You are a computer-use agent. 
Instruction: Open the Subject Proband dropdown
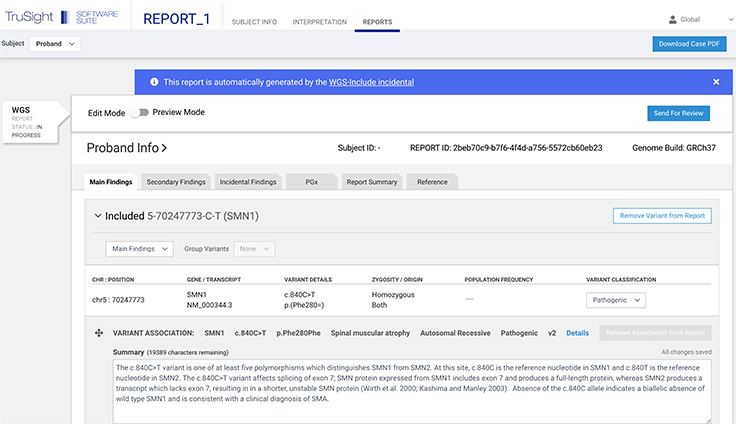pos(55,44)
